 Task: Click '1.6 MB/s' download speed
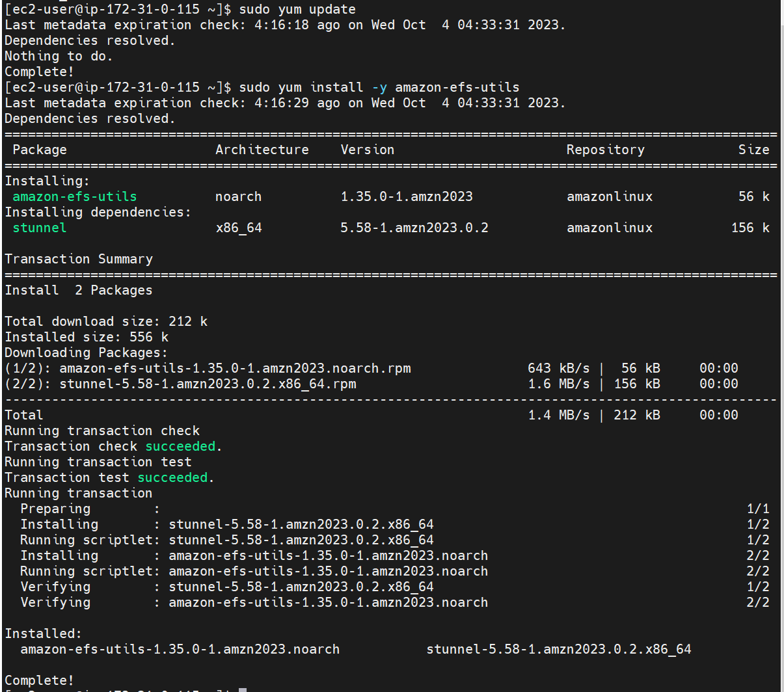(x=559, y=384)
